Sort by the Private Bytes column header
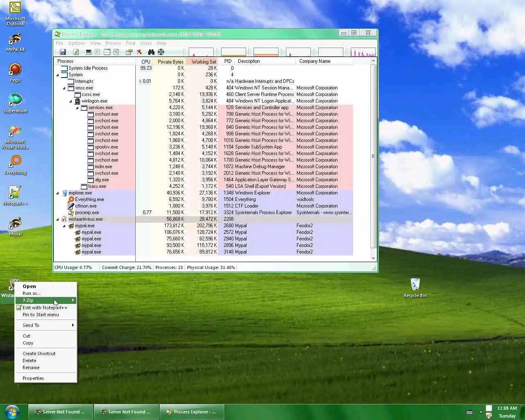The image size is (525, 420). pyautogui.click(x=169, y=61)
